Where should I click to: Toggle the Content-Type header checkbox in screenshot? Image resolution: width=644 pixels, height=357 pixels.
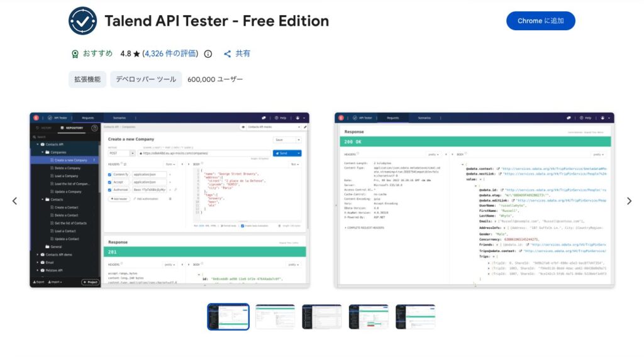tap(109, 174)
